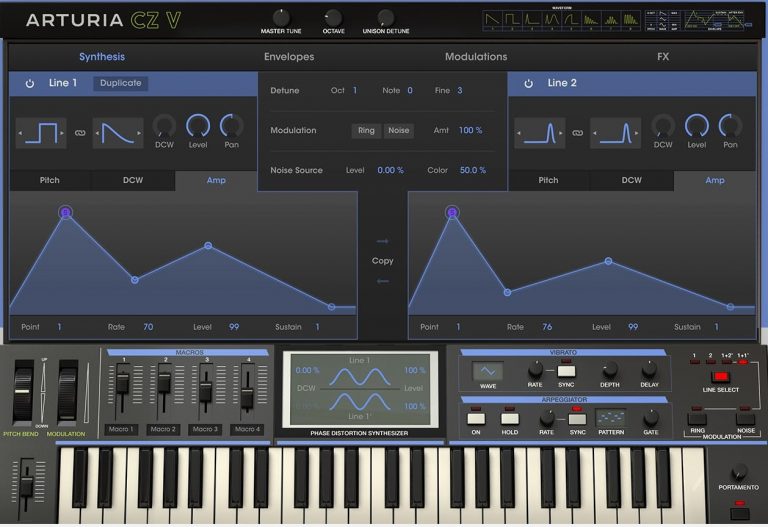The width and height of the screenshot is (768, 527).
Task: Click the arpeggiator Rate knob
Action: [546, 418]
